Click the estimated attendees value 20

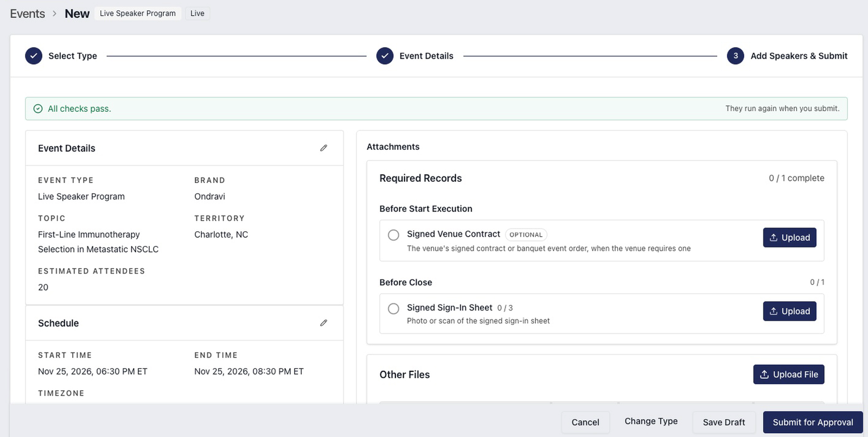point(43,287)
